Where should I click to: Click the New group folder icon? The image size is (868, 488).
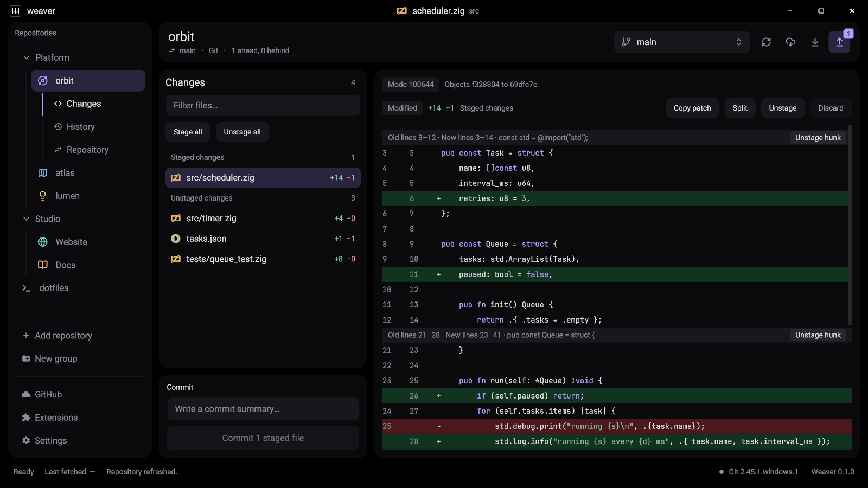26,358
